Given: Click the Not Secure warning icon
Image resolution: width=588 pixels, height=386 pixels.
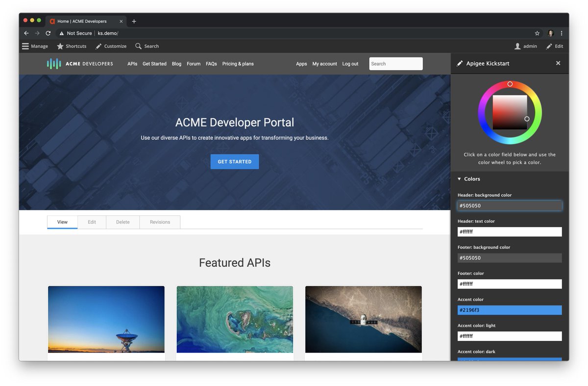Looking at the screenshot, I should 62,33.
